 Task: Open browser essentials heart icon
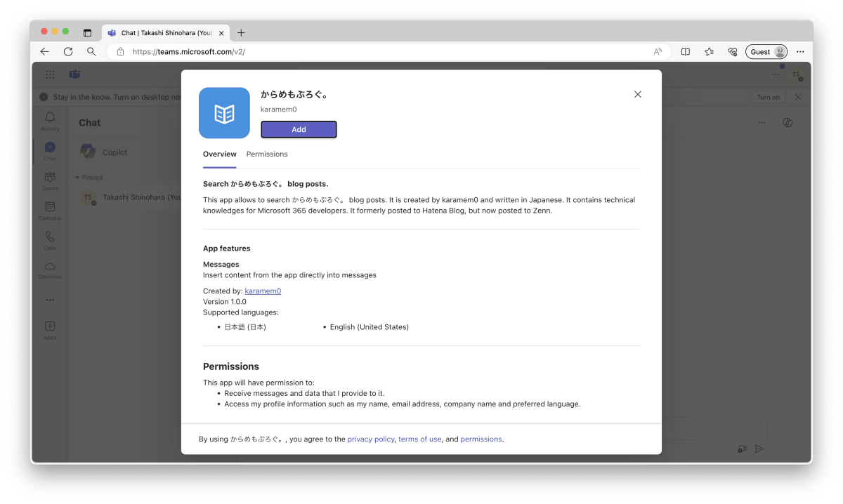pos(733,52)
